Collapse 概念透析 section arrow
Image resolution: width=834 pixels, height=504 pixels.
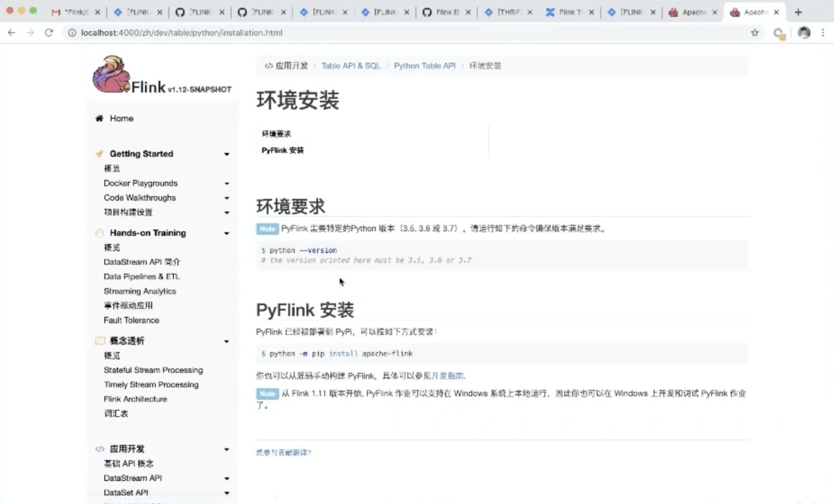(226, 341)
